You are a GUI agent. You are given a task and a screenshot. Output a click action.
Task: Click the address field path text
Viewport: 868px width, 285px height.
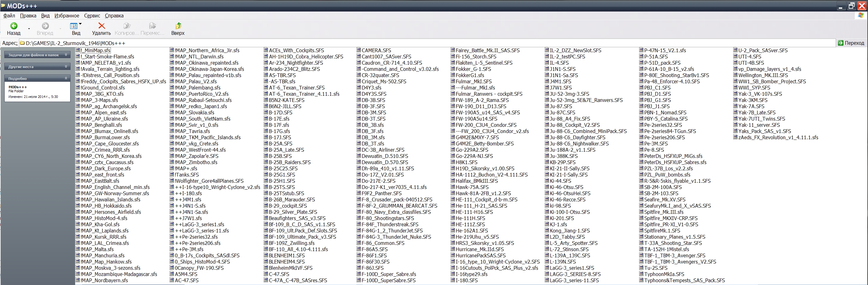pyautogui.click(x=75, y=43)
